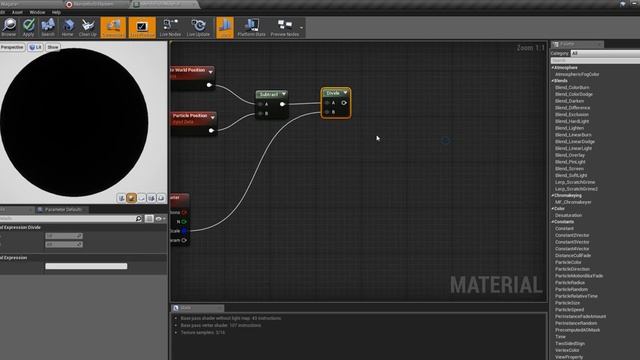Click the green output pin on the parameter node
This screenshot has width=640, height=360.
tap(184, 222)
